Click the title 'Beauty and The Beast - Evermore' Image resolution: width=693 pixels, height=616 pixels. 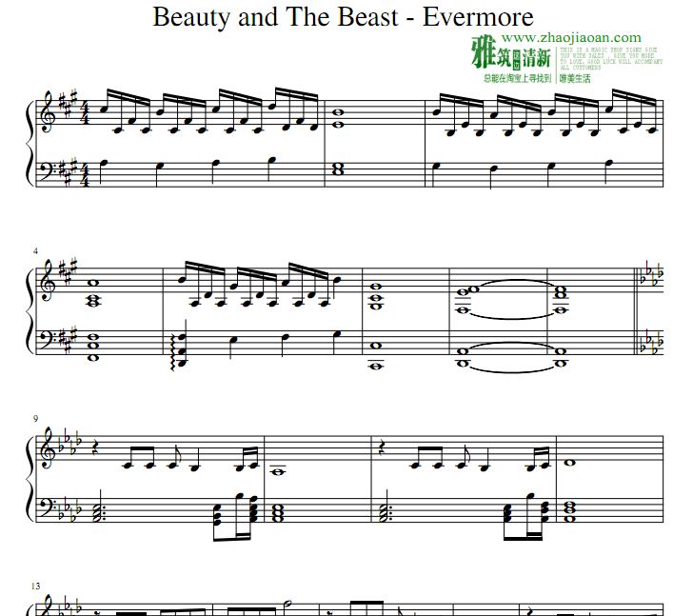click(343, 17)
